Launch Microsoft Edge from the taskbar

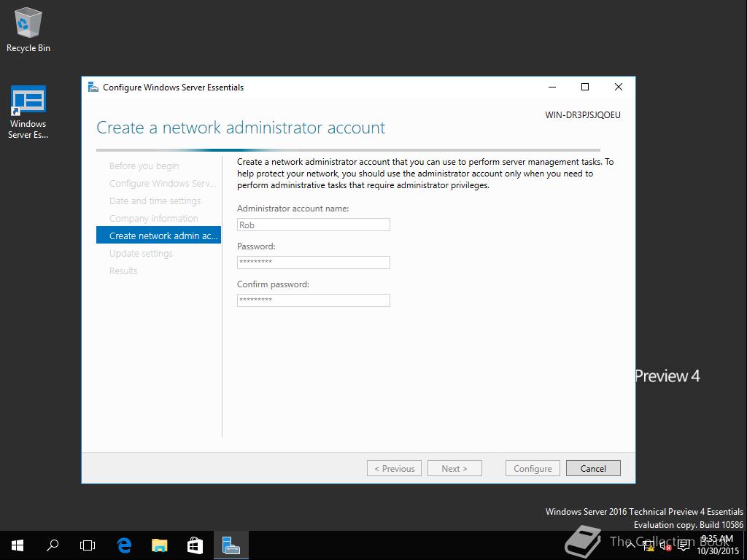tap(124, 545)
